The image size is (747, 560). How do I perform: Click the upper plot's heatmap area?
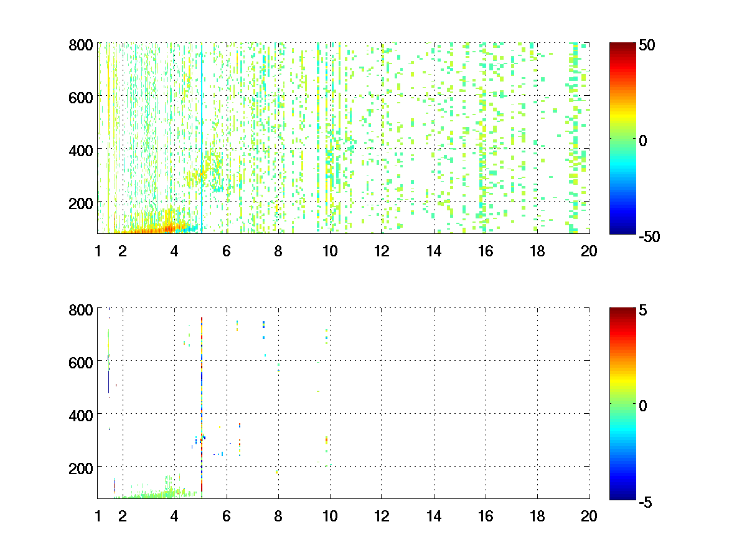[344, 138]
